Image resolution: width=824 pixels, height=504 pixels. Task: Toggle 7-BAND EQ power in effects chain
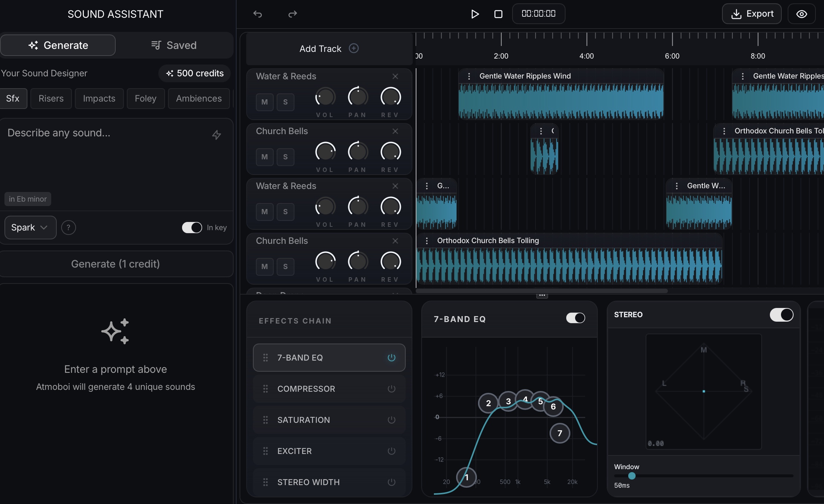click(x=392, y=358)
